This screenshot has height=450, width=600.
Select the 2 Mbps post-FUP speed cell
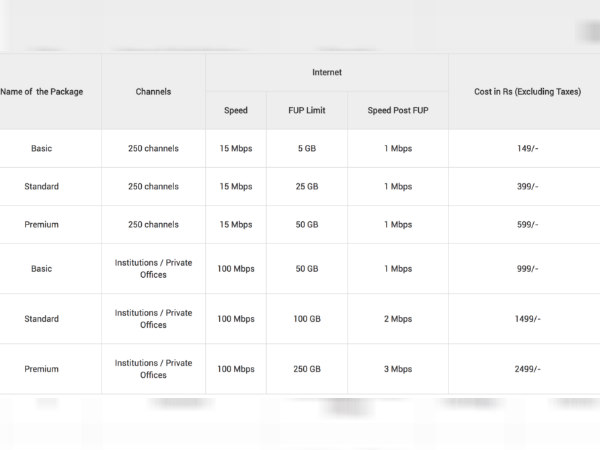click(397, 318)
